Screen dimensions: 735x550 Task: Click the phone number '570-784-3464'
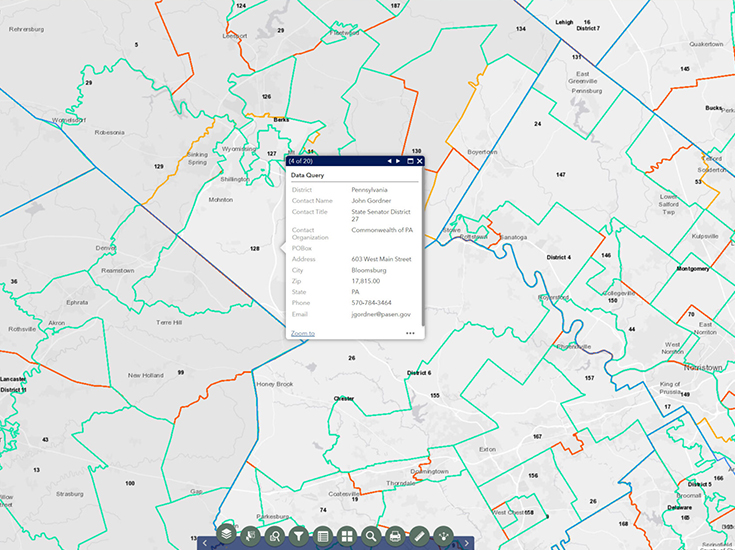point(371,303)
